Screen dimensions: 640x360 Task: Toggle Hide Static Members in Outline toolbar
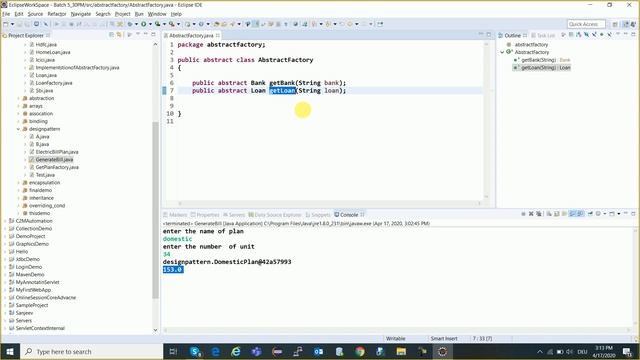coord(594,35)
